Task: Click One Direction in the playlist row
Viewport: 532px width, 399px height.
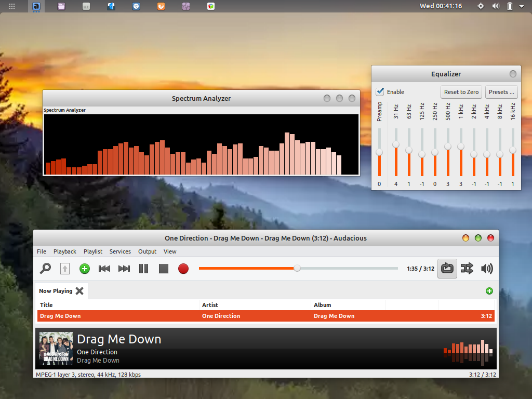Action: click(x=221, y=316)
